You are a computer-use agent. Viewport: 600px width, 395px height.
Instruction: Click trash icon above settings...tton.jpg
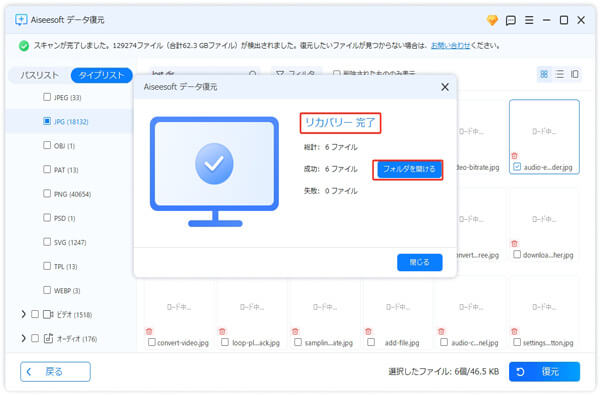[514, 331]
